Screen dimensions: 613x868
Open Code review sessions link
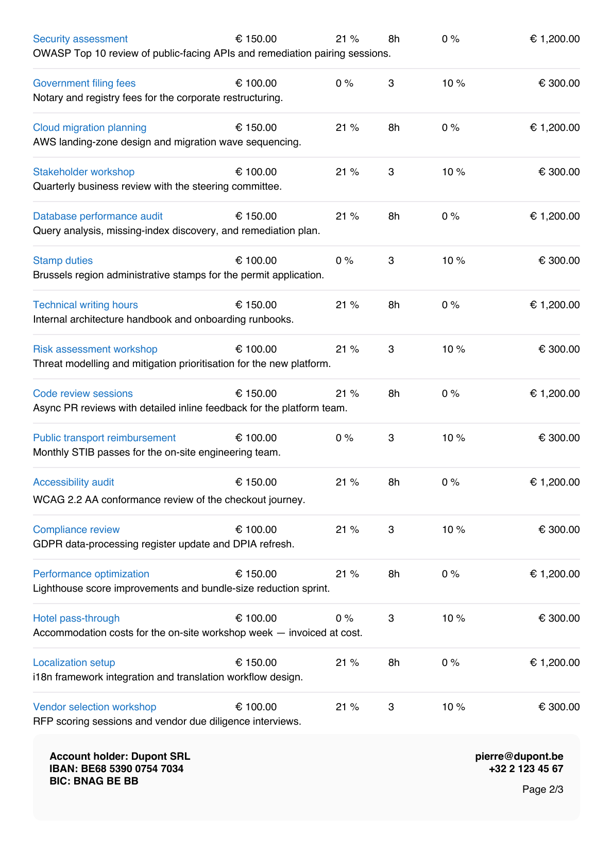[x=83, y=394]
